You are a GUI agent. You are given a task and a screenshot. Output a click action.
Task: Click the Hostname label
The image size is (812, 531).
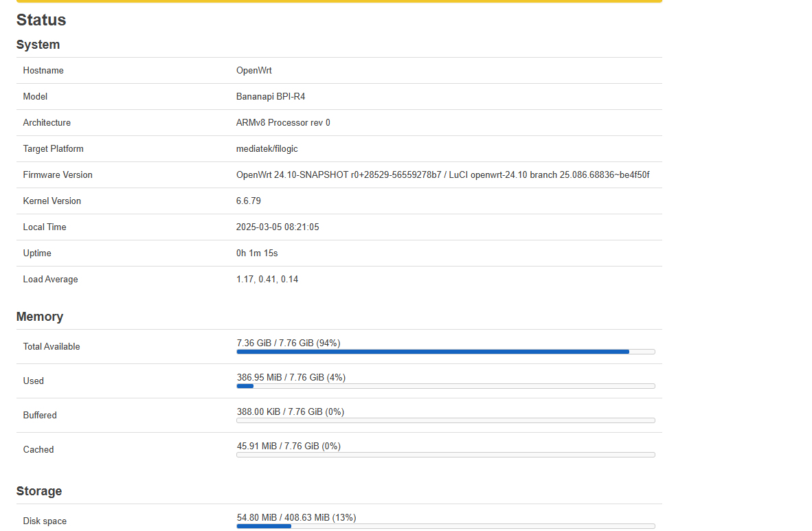(x=43, y=71)
